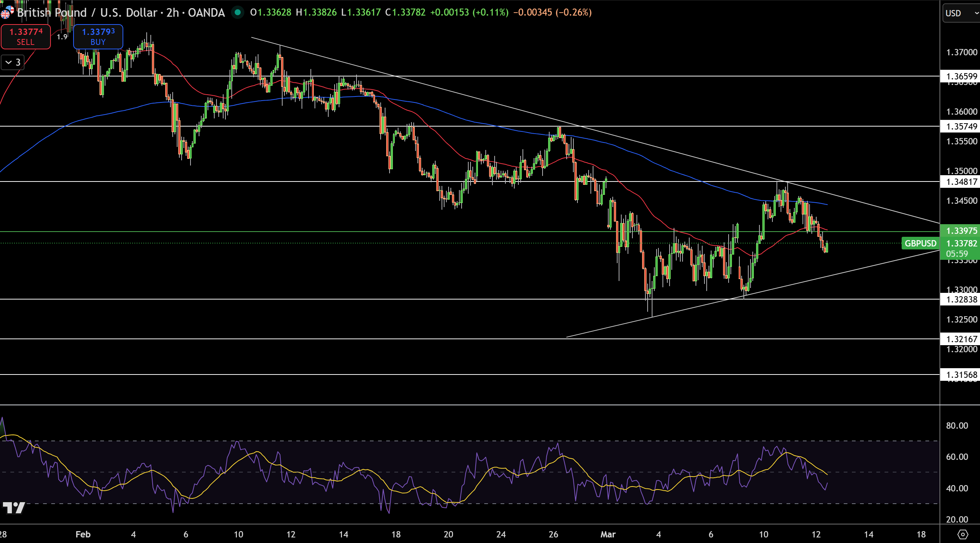Click the GBP/USD flag icon in the title
980x543 pixels.
(7, 13)
